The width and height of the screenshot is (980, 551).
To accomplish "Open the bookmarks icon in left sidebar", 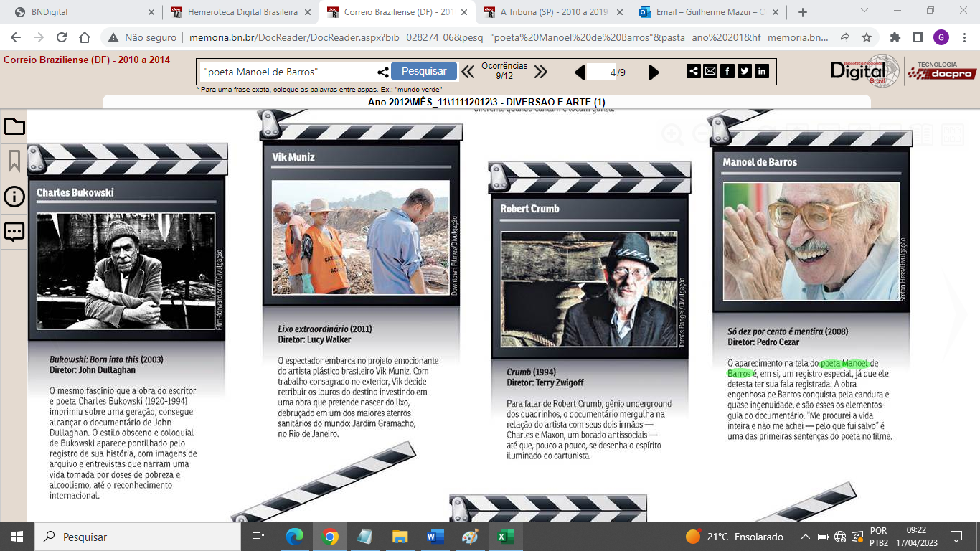I will [x=14, y=161].
